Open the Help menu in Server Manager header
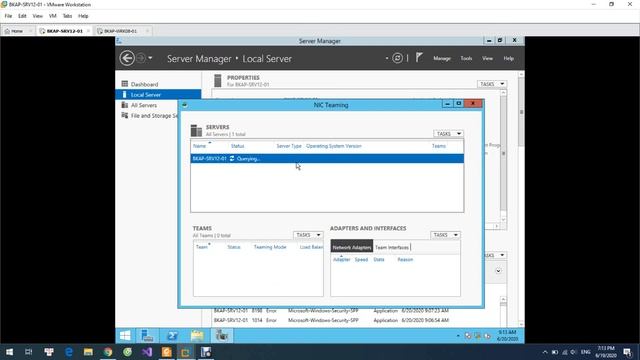 point(509,58)
